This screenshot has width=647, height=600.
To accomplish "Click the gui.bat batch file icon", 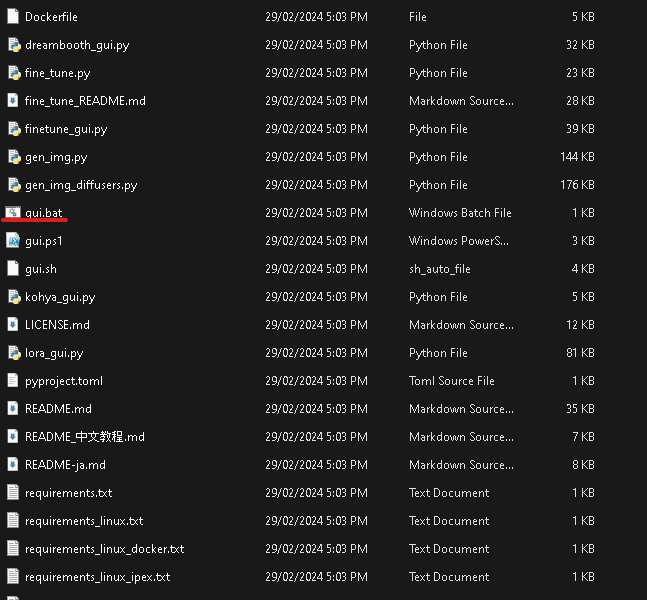I will (x=13, y=213).
